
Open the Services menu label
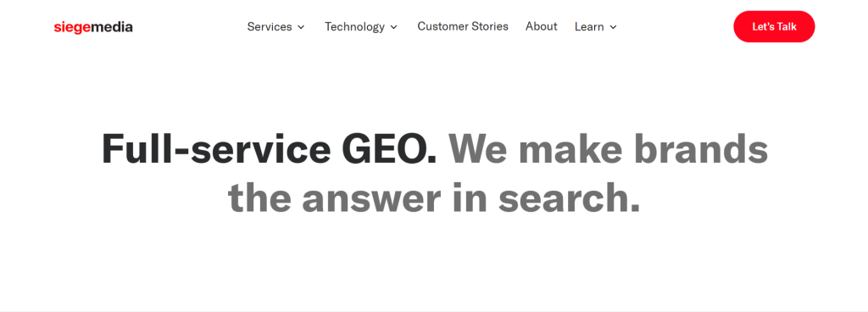270,26
